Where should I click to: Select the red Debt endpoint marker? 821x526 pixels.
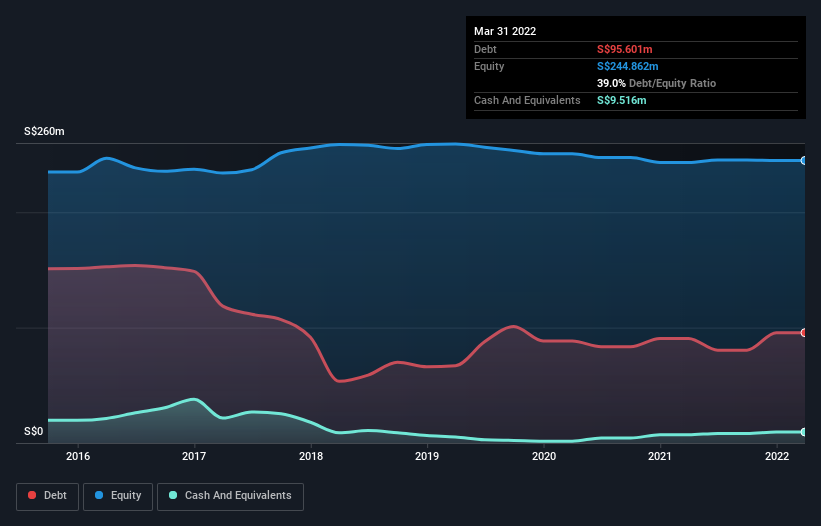pyautogui.click(x=804, y=332)
